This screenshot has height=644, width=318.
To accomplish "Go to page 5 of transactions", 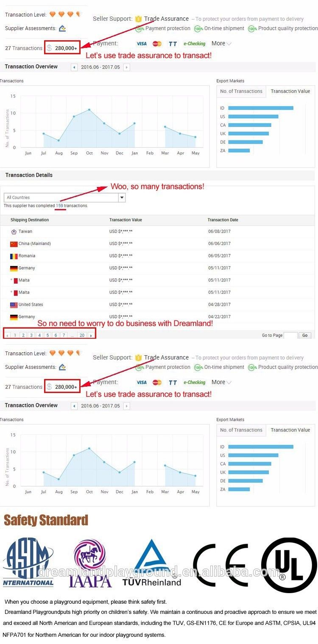I will pyautogui.click(x=47, y=335).
